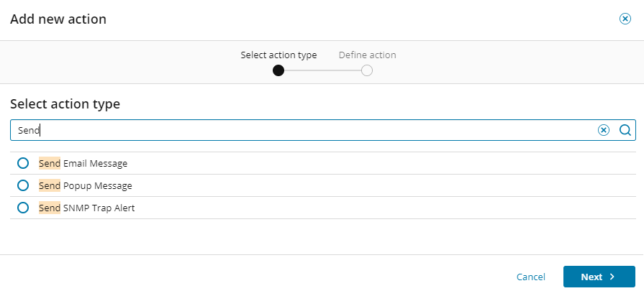644x296 pixels.
Task: Click the chevron arrow on Next button
Action: 612,277
